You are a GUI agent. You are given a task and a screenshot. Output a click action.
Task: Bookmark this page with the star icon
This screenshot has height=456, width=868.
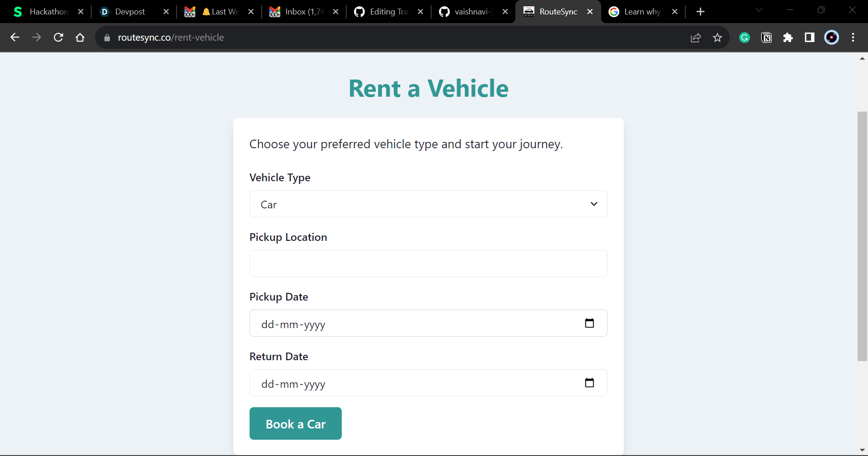pos(717,38)
